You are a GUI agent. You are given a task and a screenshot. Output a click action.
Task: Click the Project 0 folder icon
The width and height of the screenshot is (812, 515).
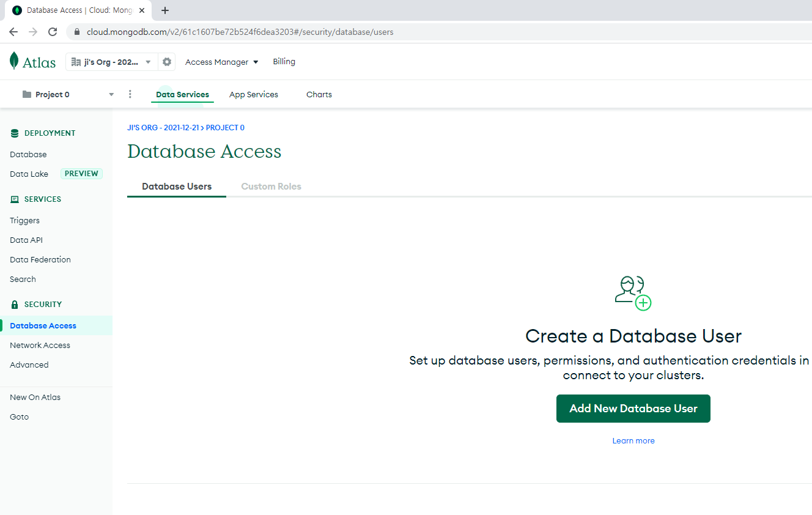[26, 94]
